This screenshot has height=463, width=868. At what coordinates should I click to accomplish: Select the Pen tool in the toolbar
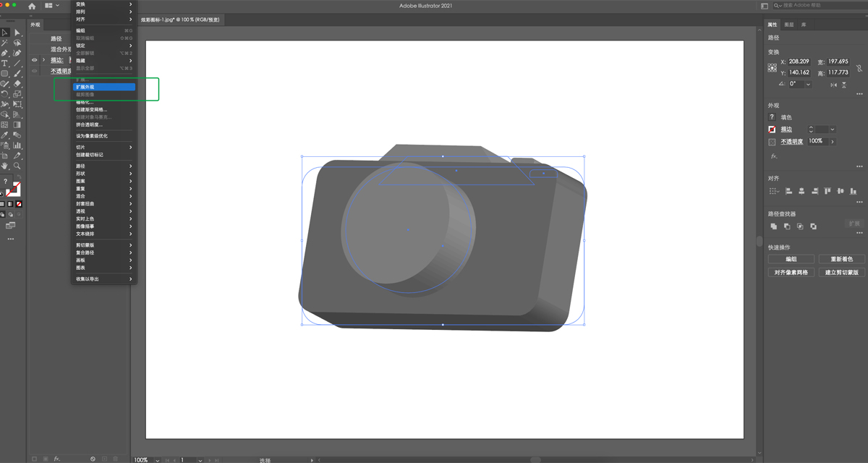5,53
